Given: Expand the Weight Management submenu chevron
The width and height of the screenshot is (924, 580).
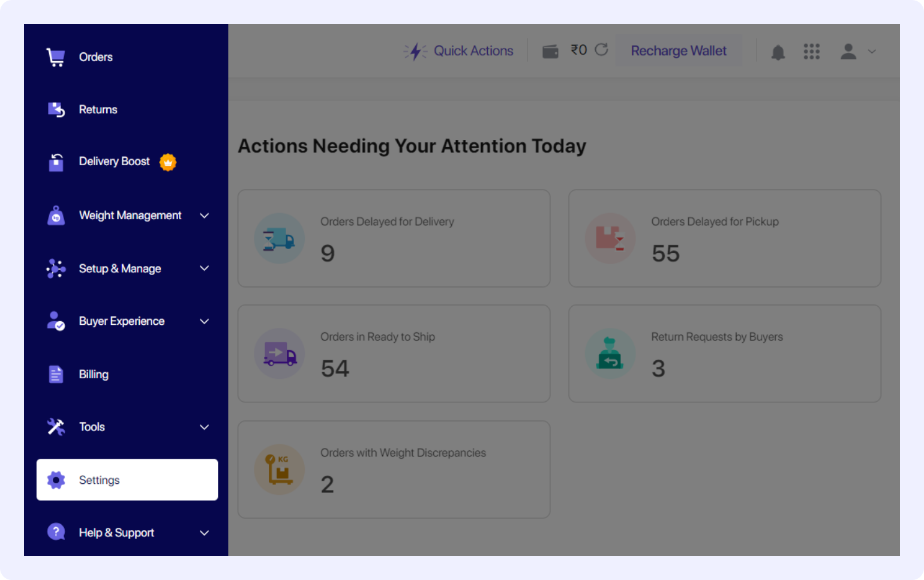Looking at the screenshot, I should coord(204,216).
